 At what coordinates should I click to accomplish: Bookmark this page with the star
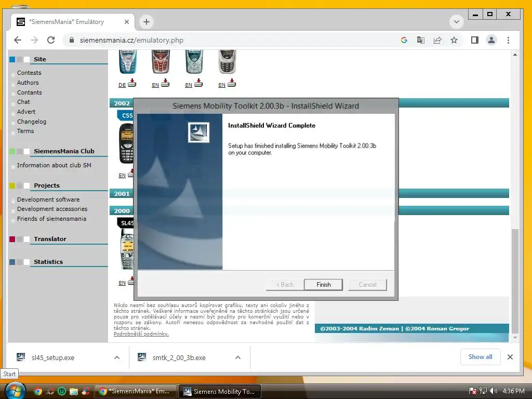454,40
